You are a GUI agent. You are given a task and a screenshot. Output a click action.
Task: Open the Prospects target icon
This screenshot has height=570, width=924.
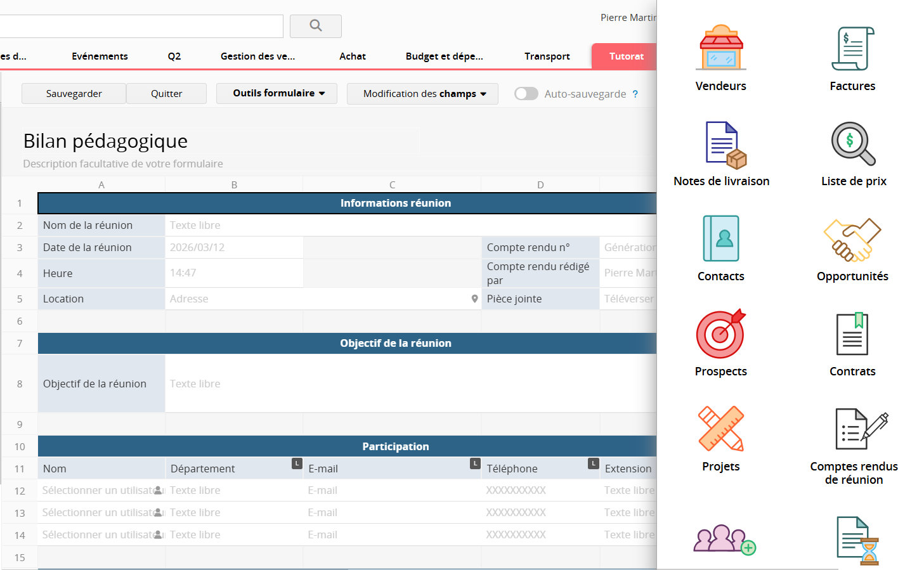click(721, 334)
